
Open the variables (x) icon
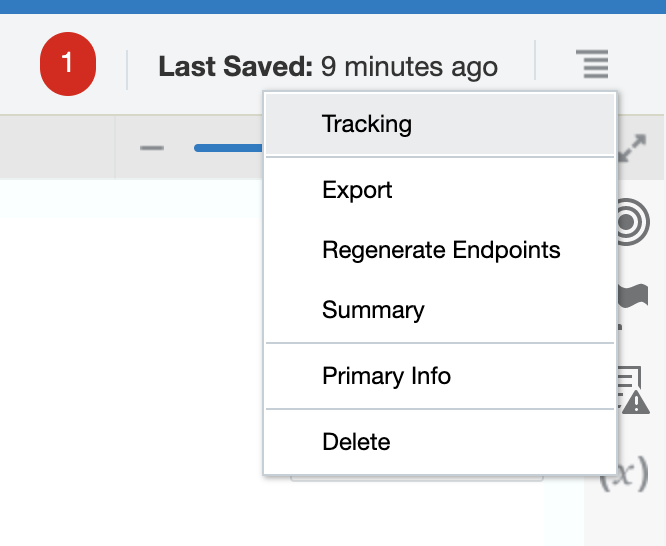pos(625,473)
